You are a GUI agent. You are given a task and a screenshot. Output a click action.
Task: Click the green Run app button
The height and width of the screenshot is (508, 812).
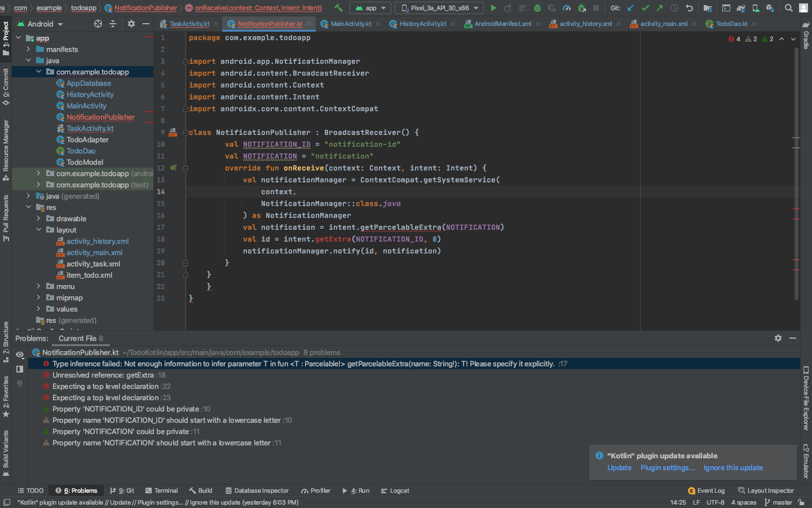(x=493, y=8)
